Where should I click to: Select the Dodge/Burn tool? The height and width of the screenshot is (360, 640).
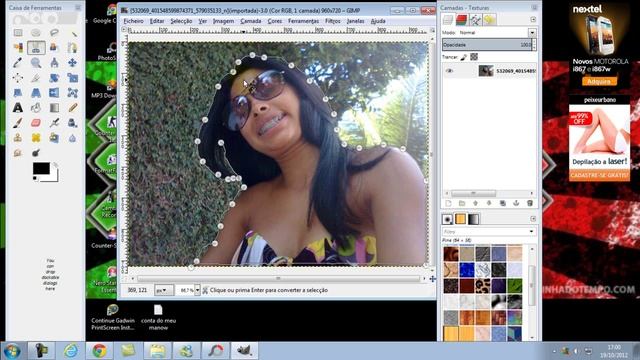[x=36, y=153]
